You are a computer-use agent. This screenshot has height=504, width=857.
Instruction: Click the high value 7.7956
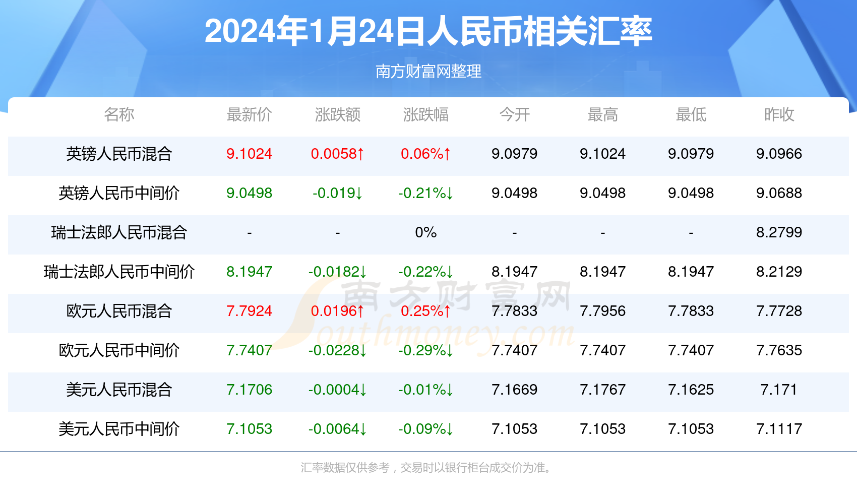point(602,311)
